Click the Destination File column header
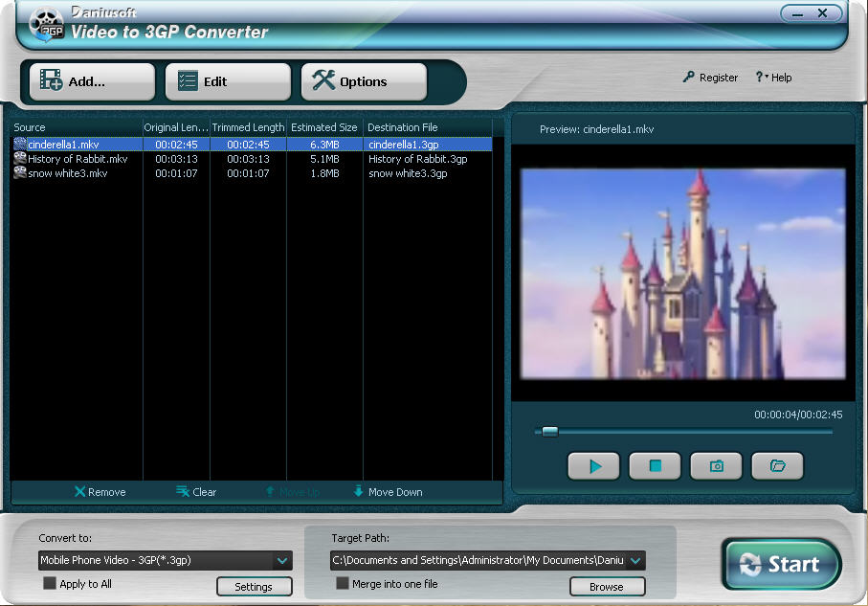868x606 pixels. click(428, 127)
